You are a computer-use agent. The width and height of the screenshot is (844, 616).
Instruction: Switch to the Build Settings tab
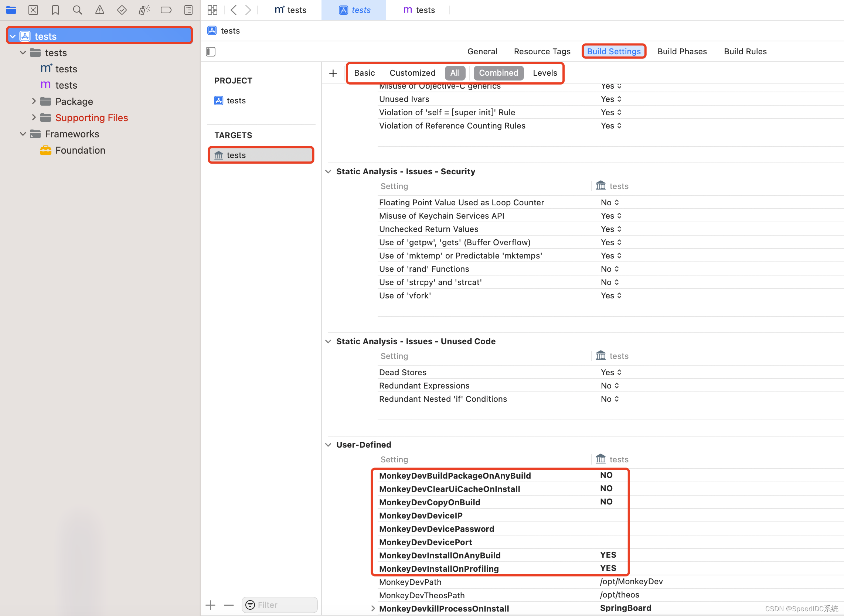tap(614, 51)
